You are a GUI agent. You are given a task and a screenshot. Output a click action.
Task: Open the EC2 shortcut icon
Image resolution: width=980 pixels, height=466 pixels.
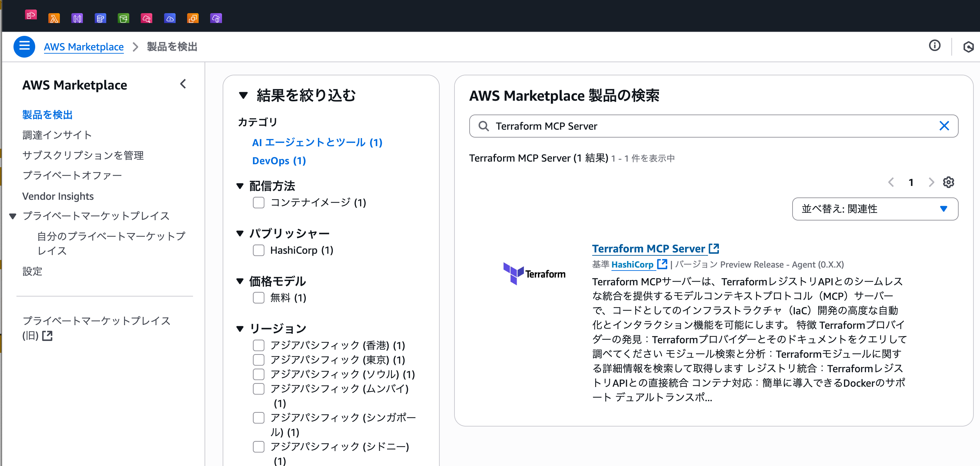click(193, 18)
